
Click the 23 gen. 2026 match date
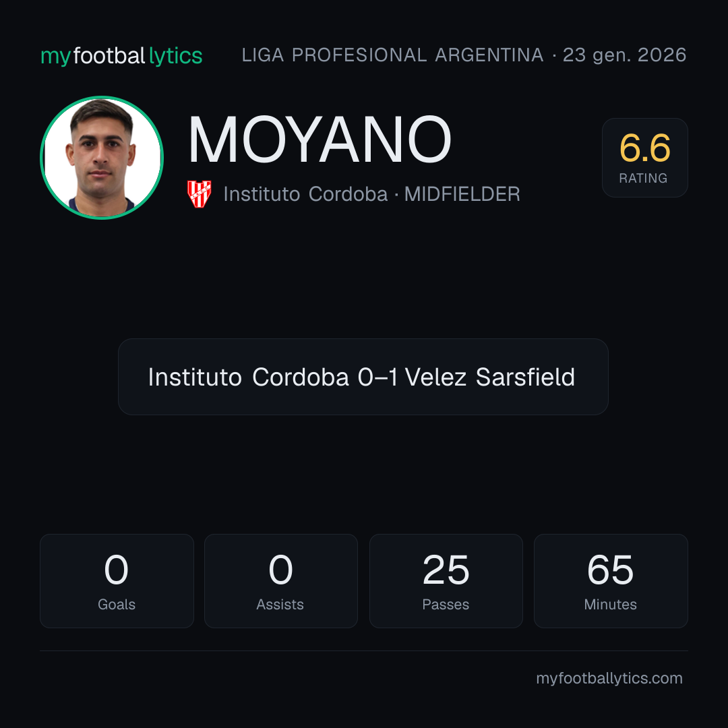(x=624, y=55)
